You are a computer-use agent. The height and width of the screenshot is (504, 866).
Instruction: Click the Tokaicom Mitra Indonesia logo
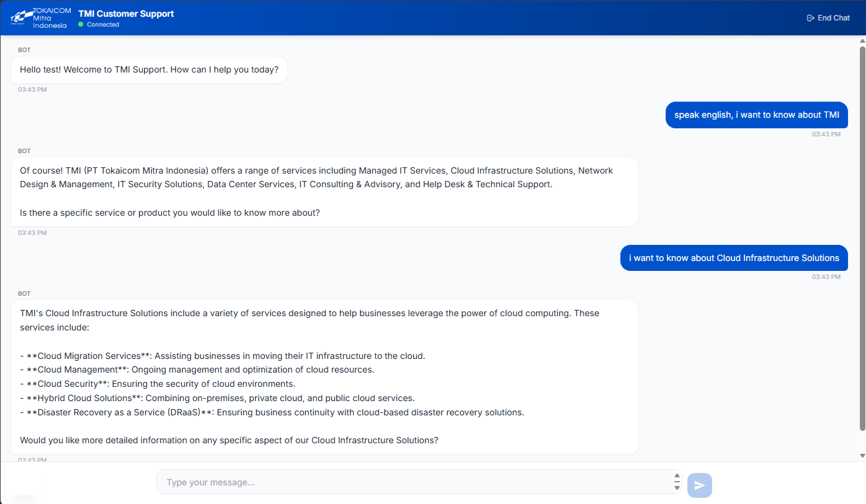pyautogui.click(x=40, y=18)
